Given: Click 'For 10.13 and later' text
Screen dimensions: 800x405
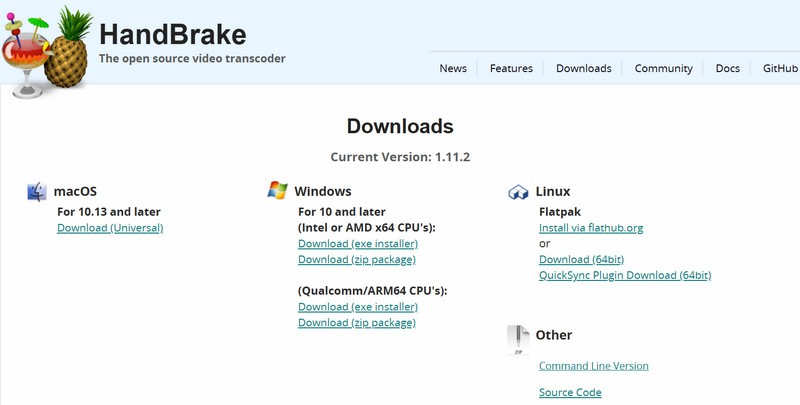Looking at the screenshot, I should click(x=109, y=212).
